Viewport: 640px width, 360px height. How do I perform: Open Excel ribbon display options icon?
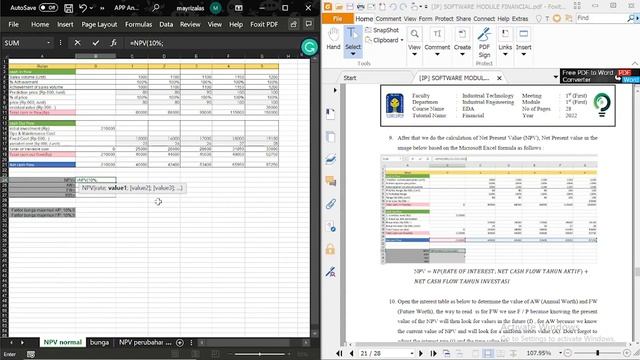(239, 8)
